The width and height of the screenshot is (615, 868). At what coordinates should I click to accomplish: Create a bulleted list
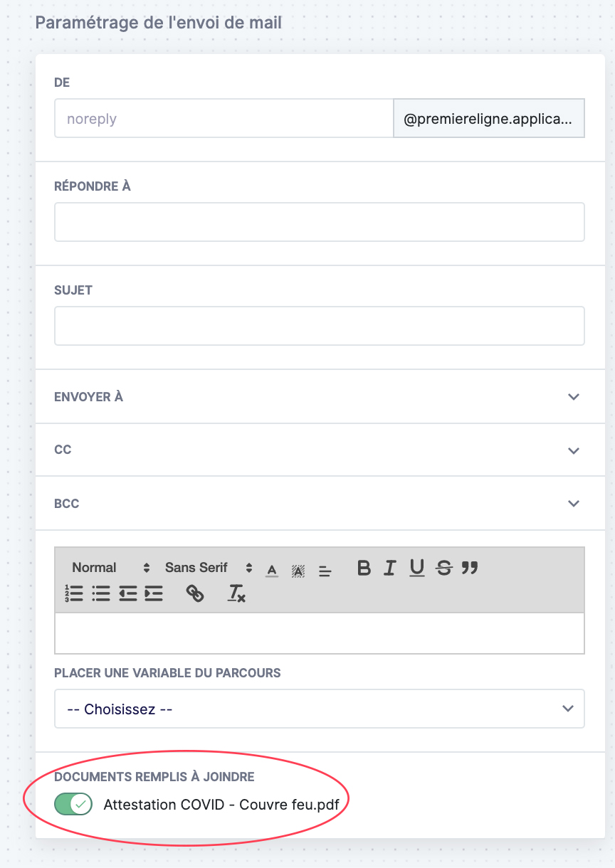click(x=101, y=593)
